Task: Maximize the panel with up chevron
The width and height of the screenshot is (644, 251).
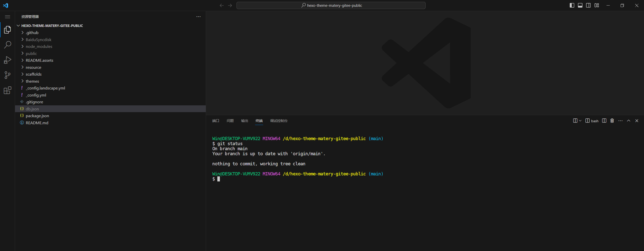Action: point(629,121)
